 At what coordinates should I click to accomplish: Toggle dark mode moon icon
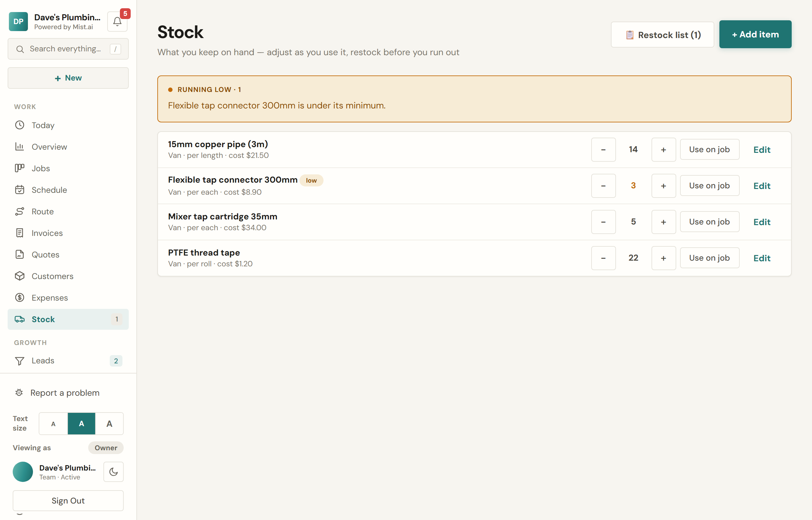[x=114, y=472]
